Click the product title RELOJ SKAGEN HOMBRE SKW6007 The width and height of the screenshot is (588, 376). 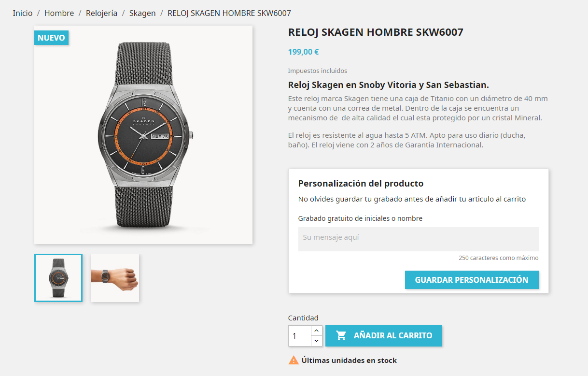[x=376, y=32]
